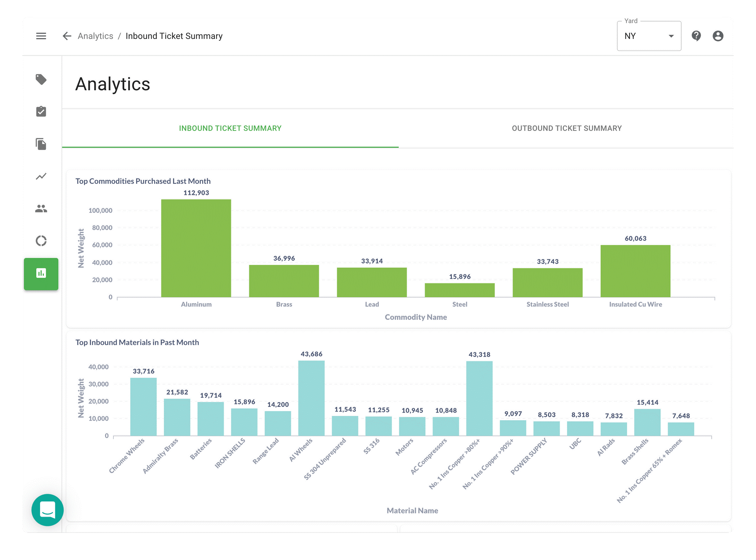Open the help icon

pyautogui.click(x=697, y=36)
